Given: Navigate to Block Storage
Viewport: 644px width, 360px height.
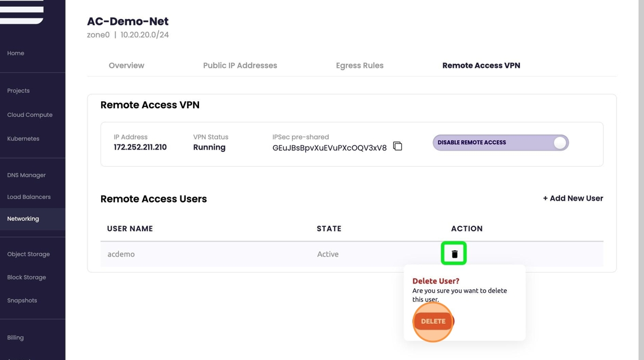Looking at the screenshot, I should point(26,277).
